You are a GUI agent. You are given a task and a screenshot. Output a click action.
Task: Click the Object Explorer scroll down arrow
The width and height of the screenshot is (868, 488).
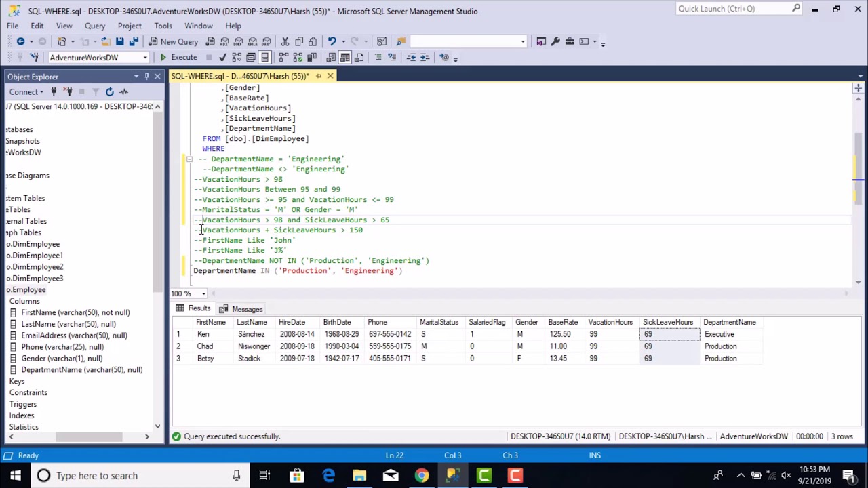(x=157, y=426)
